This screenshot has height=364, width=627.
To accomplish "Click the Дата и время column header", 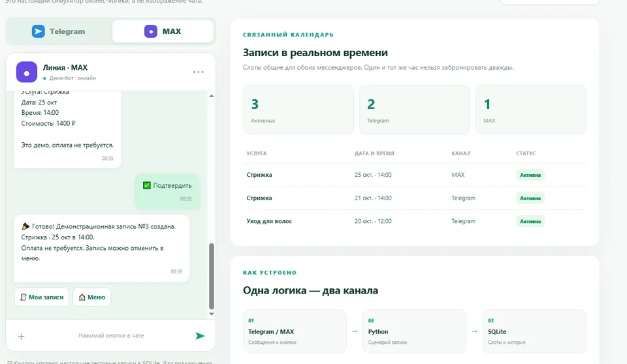I will coord(374,153).
